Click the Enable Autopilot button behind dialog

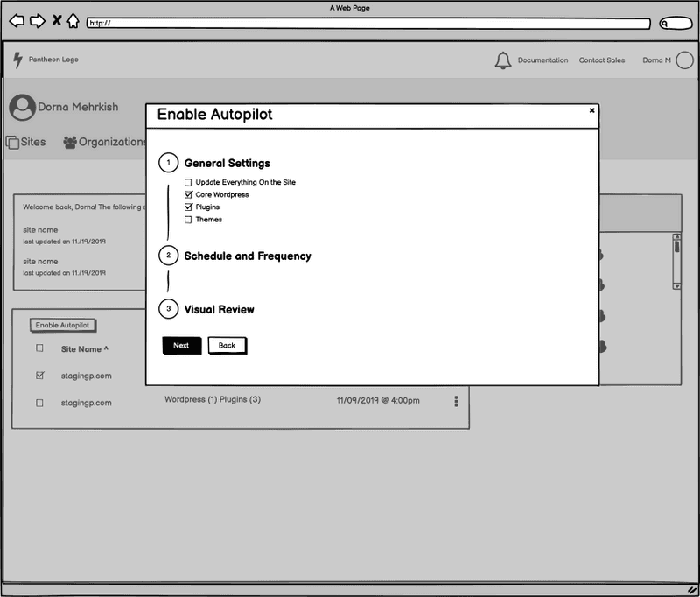click(x=62, y=325)
